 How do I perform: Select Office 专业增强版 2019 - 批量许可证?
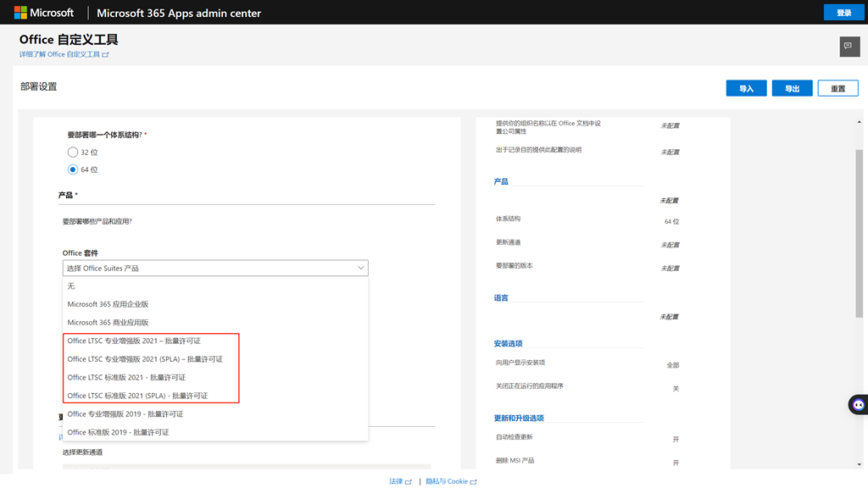[x=215, y=413]
